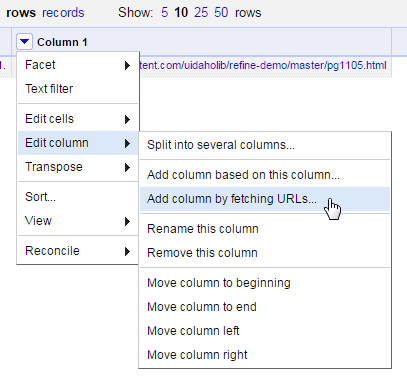The image size is (407, 383).
Task: Show 5 rows per page
Action: coord(164,13)
